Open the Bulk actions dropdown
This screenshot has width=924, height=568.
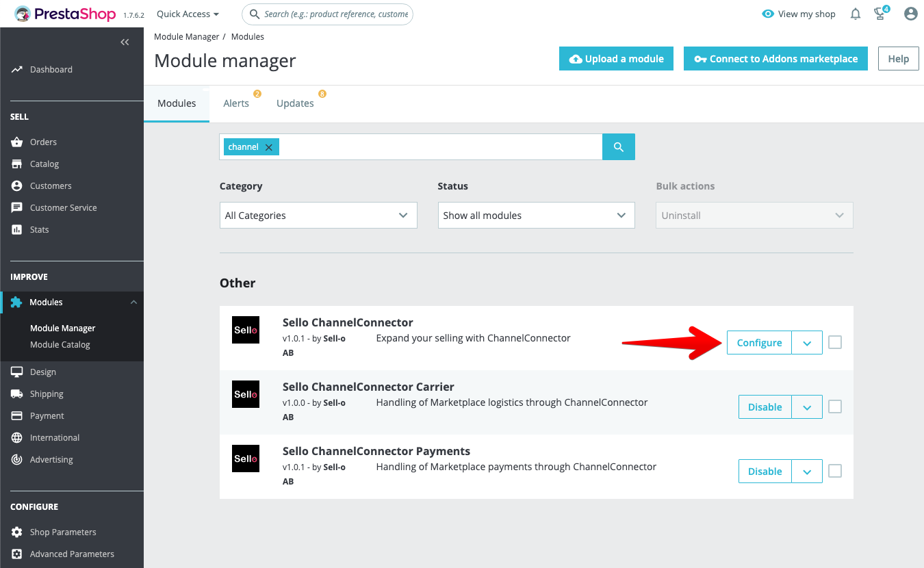[x=754, y=215]
